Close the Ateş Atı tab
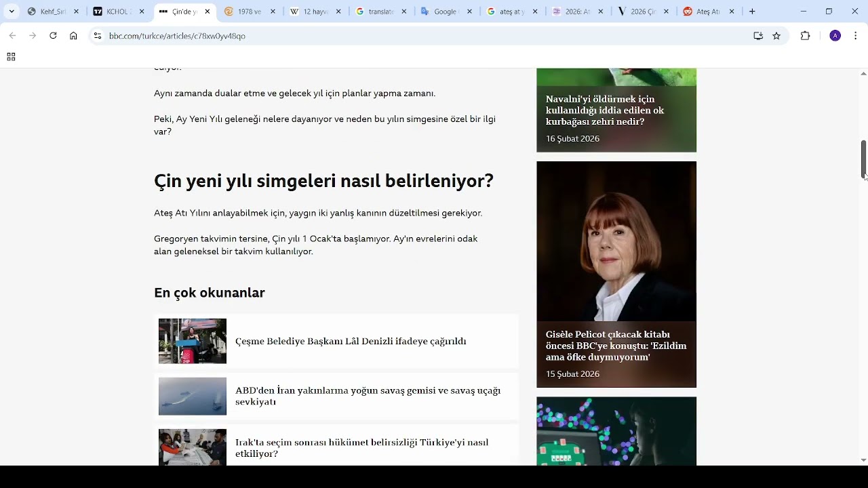Screen dimensions: 868x488 point(732,12)
